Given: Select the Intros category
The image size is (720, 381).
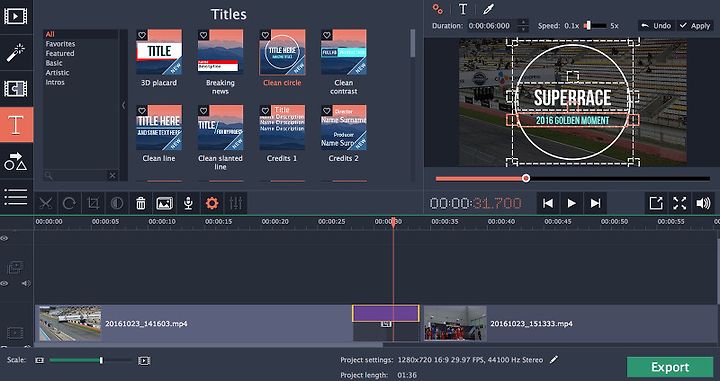Looking at the screenshot, I should pos(55,82).
